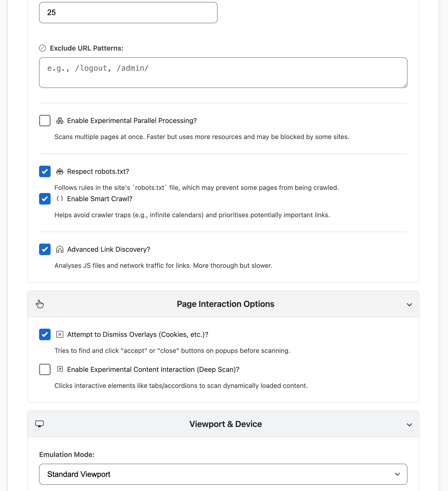Focus the Exclude URL Patterns text area

point(223,73)
